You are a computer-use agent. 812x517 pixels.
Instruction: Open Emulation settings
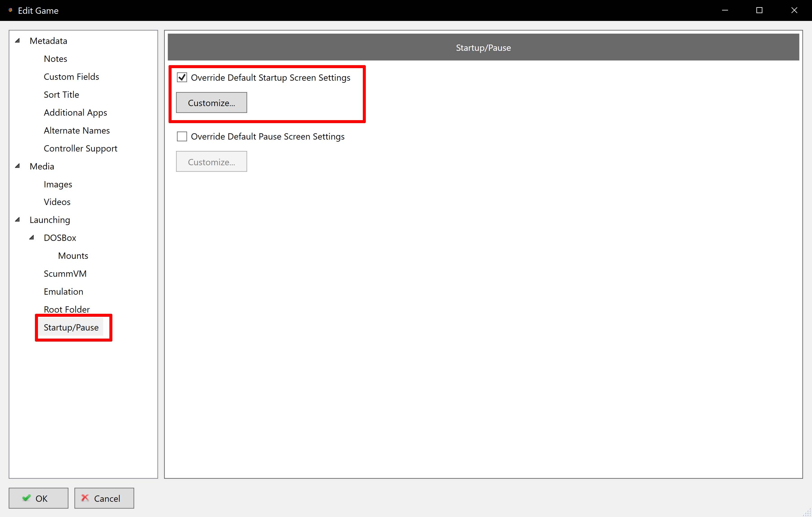(63, 291)
